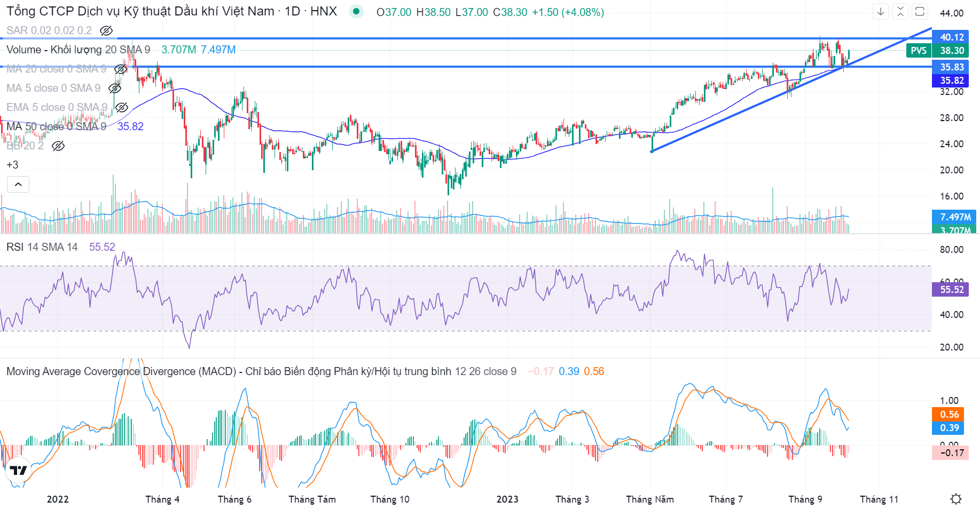Click the 28.00 price scale value

[x=952, y=118]
